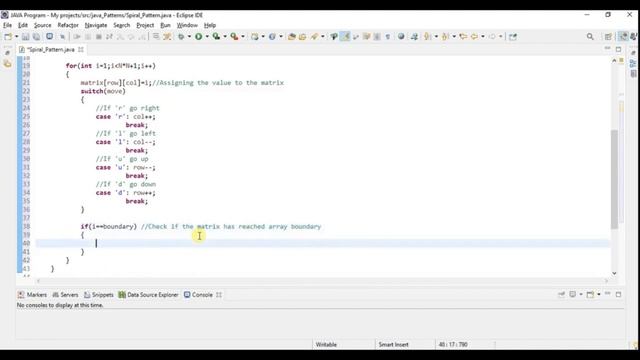Toggle the highlighted Mark Occurrences button

pos(345,36)
